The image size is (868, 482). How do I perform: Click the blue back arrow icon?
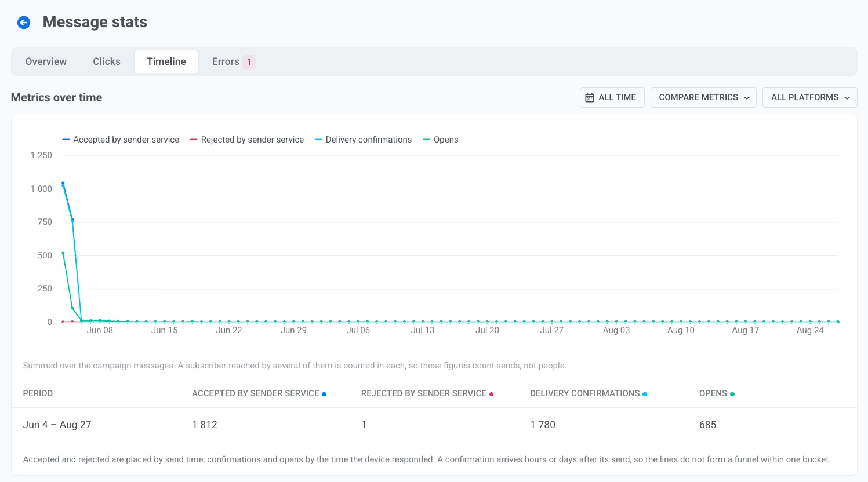tap(24, 23)
